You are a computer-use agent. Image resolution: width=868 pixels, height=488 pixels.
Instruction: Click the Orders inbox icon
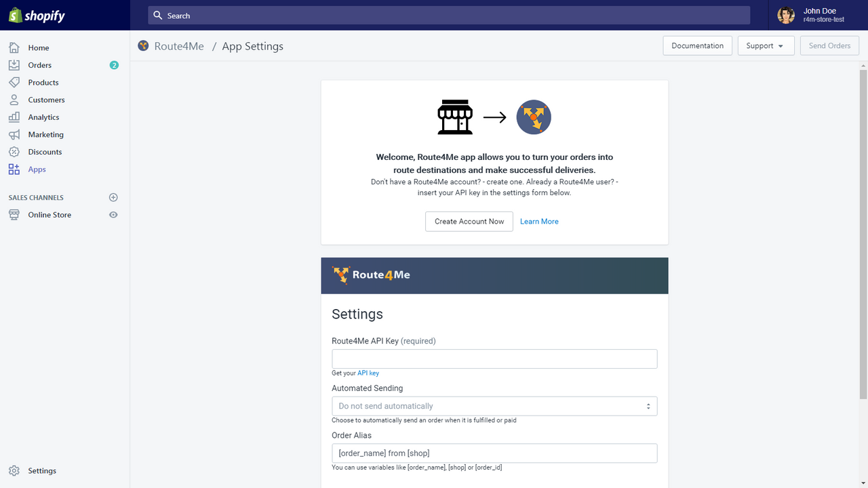point(14,65)
